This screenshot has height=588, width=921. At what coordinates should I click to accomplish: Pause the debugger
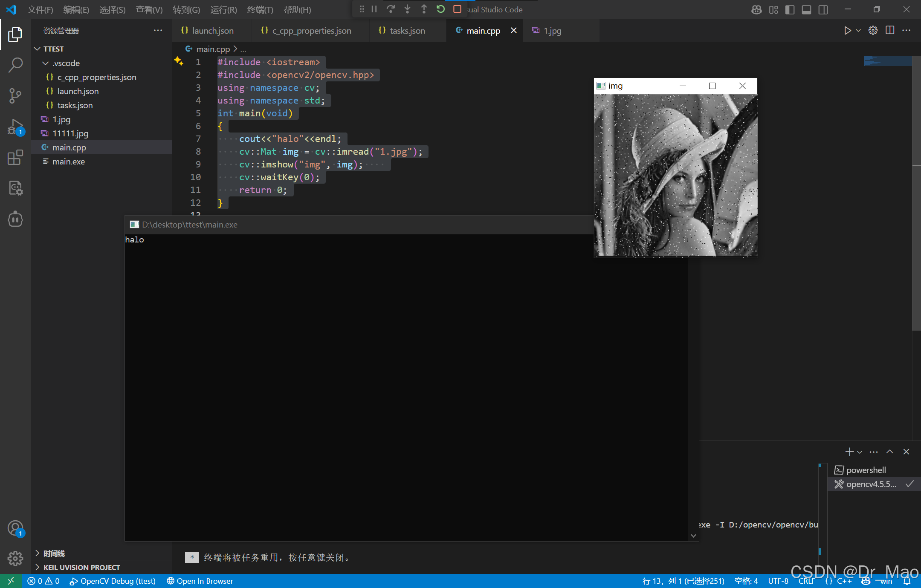[x=374, y=9]
